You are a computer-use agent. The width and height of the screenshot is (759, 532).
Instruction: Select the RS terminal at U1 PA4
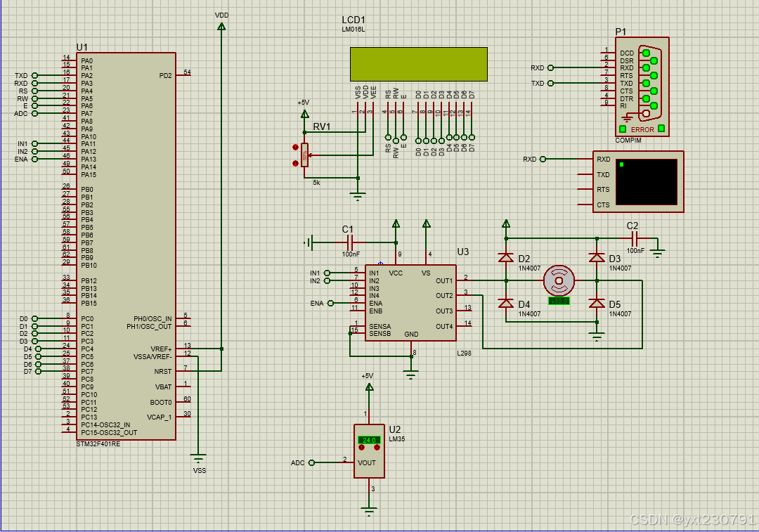point(35,91)
